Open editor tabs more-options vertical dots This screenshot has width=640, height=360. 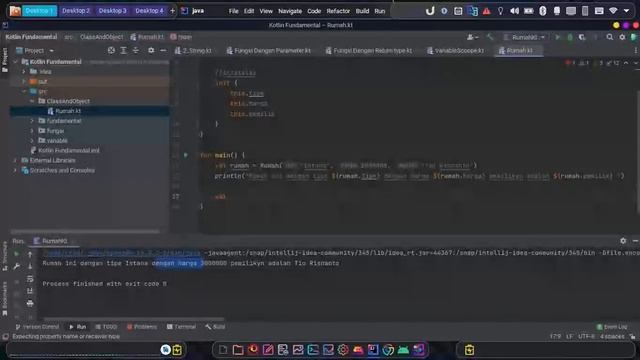(636, 50)
